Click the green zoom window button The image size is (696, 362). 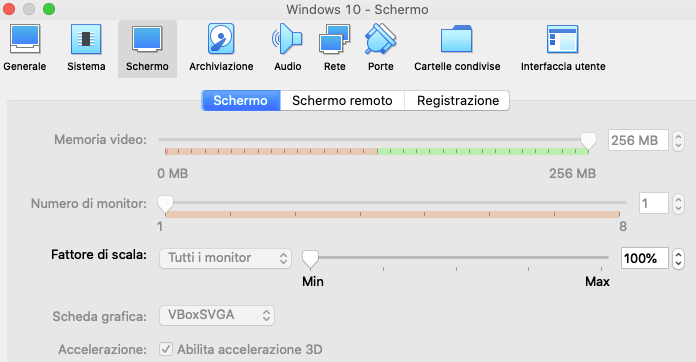click(x=49, y=9)
